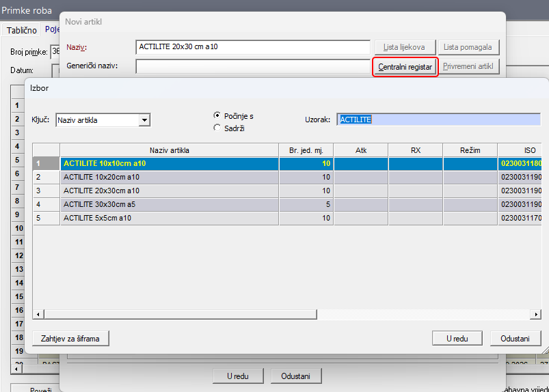
Task: Cancel the Izbor dialog with 'Odustani'
Action: pos(515,339)
